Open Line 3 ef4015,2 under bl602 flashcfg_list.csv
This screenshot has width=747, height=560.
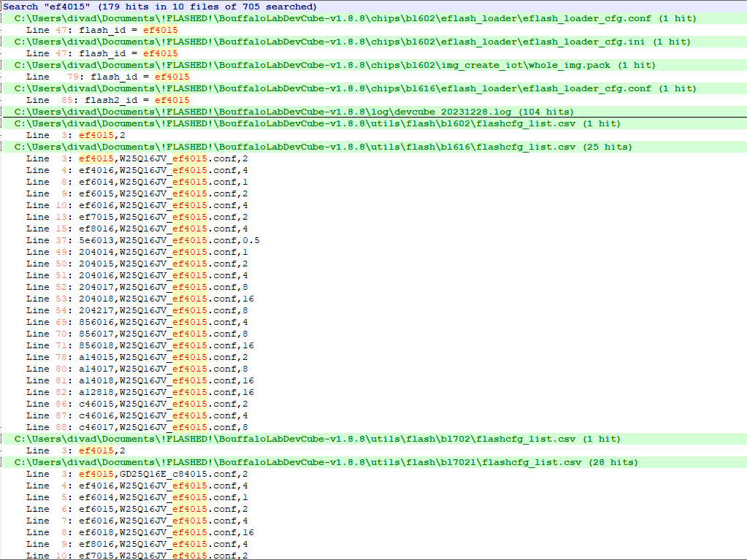click(76, 135)
